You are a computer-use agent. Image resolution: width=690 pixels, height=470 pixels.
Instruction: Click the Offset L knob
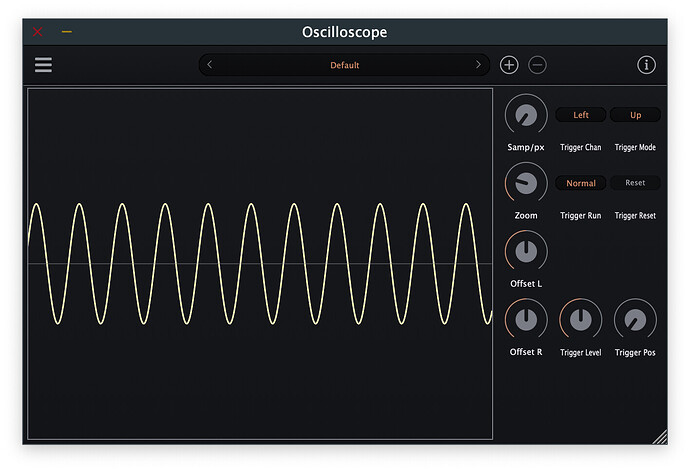tap(526, 251)
